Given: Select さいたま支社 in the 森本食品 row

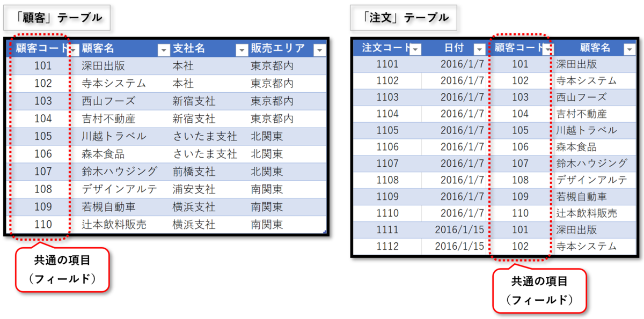Looking at the screenshot, I should tap(204, 154).
